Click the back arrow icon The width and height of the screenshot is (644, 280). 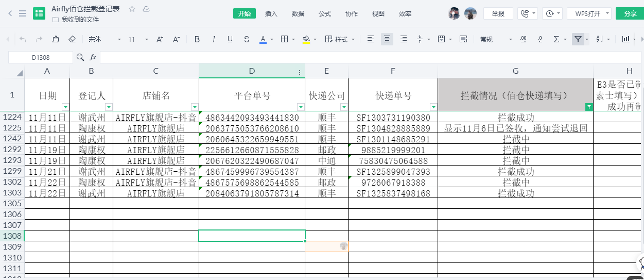(x=10, y=13)
